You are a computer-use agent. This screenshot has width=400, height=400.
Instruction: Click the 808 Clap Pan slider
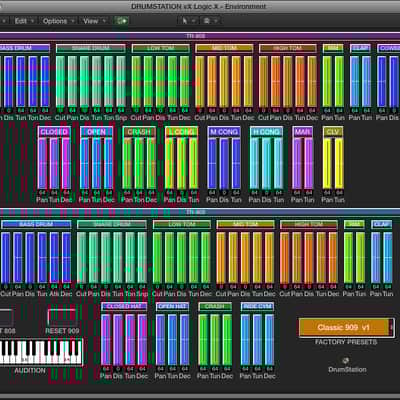click(x=355, y=81)
